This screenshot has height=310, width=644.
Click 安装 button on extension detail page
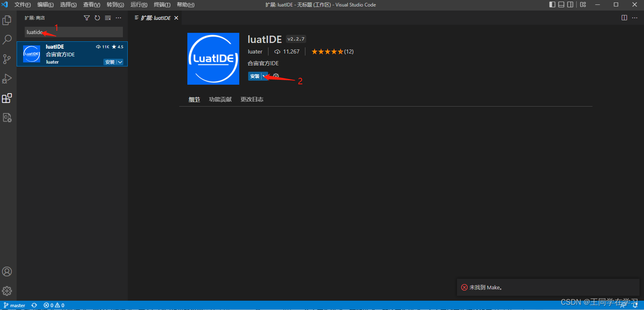[x=255, y=76]
